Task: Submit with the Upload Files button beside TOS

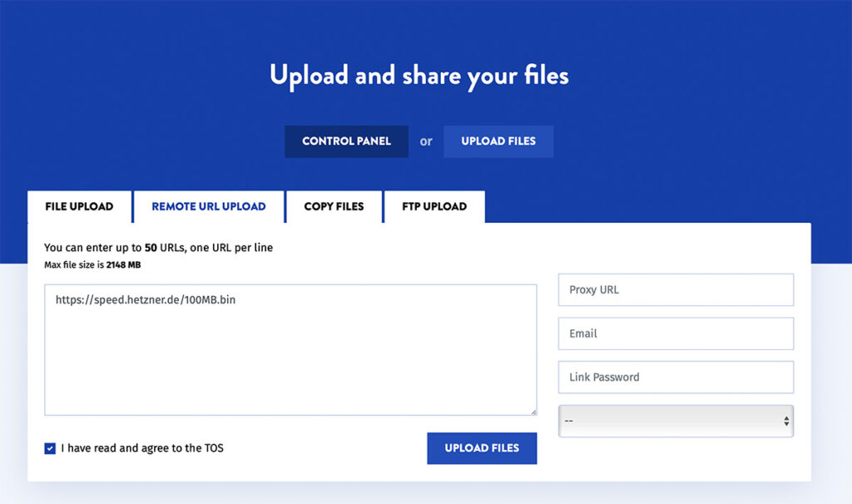Action: [482, 448]
